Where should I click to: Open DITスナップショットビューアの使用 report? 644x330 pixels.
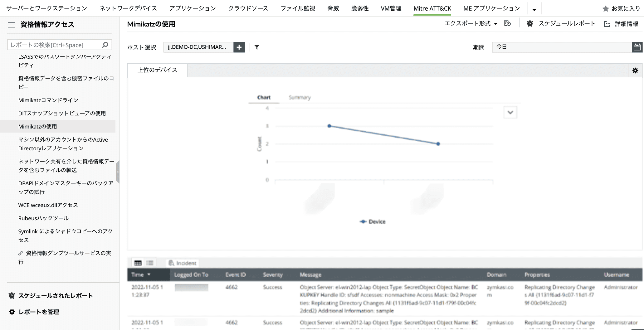(x=62, y=113)
